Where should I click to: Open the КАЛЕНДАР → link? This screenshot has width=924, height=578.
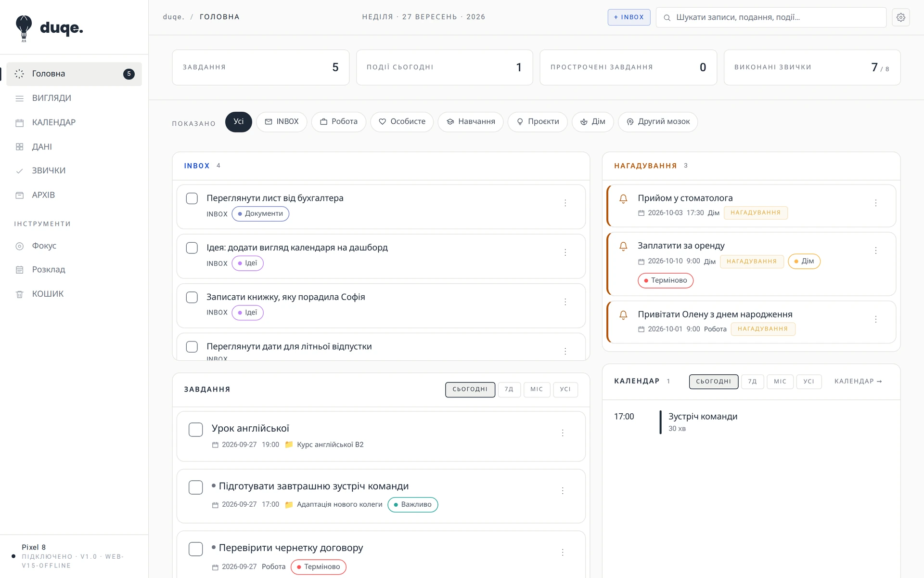[858, 381]
